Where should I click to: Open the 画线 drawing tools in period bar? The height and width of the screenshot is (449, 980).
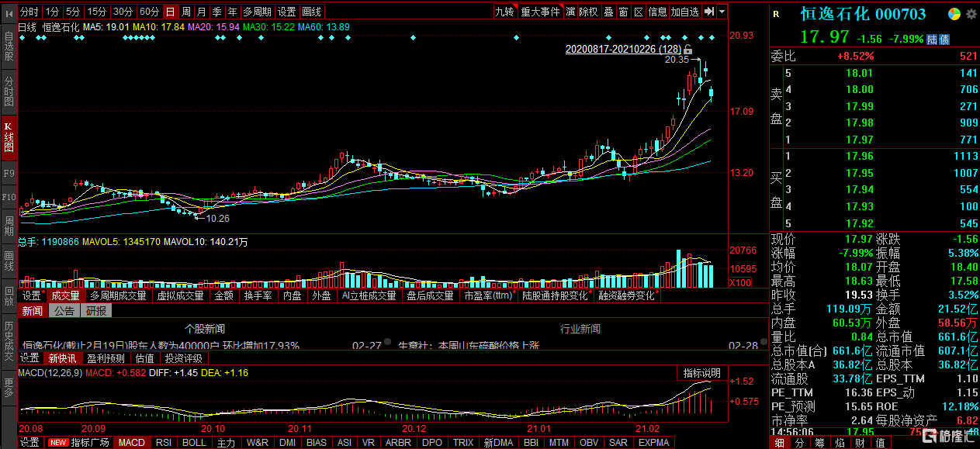pos(312,12)
